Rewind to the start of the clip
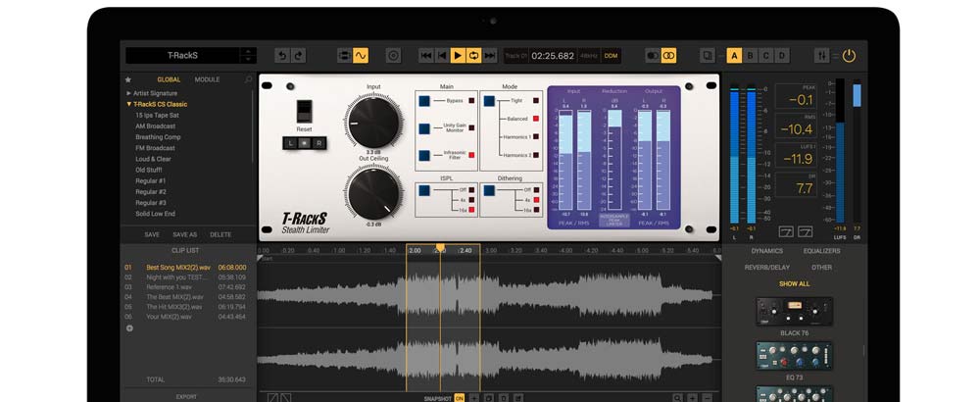980x402 pixels. coord(442,56)
